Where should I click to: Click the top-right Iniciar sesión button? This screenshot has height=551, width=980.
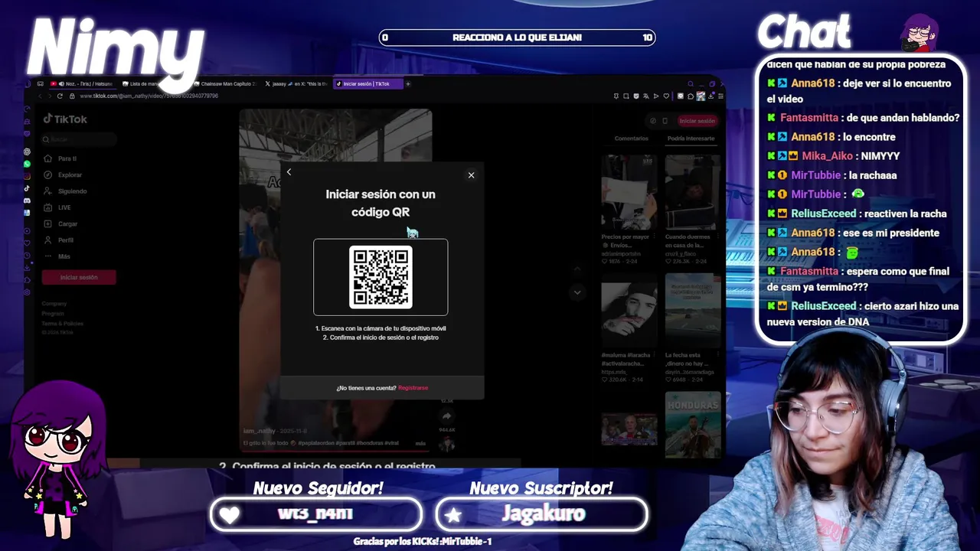(697, 121)
